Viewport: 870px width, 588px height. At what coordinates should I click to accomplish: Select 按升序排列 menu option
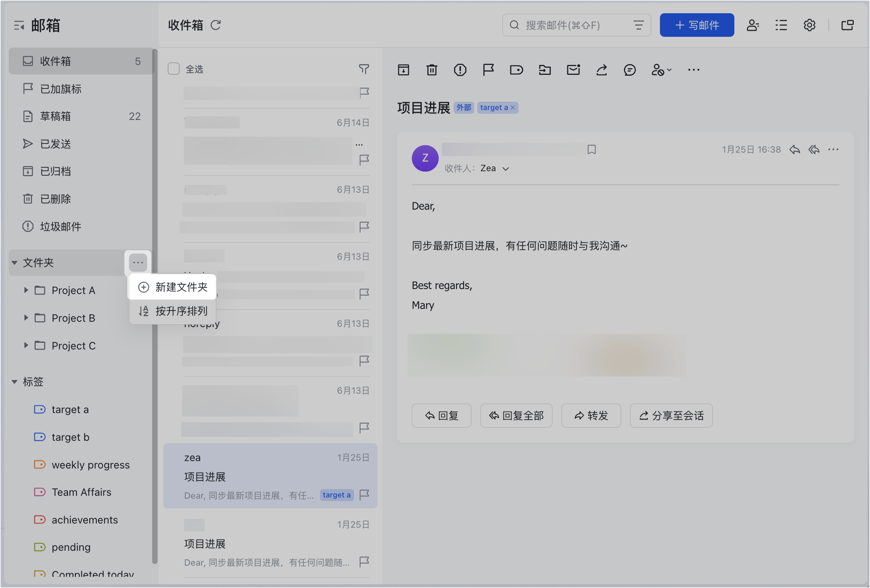coord(173,311)
